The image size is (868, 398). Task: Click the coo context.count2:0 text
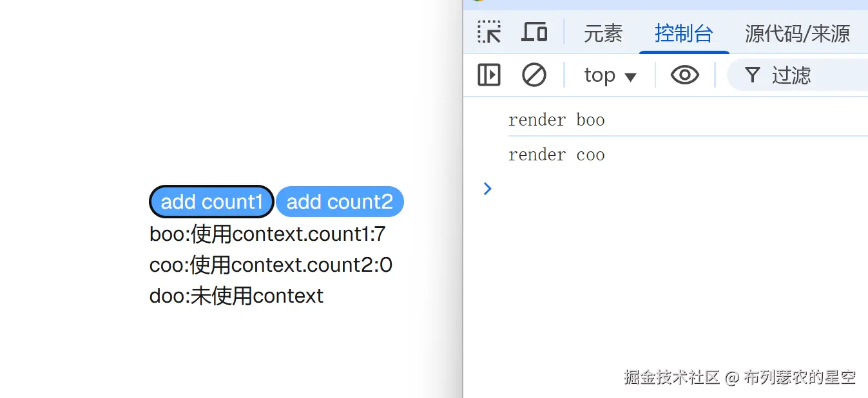271,265
